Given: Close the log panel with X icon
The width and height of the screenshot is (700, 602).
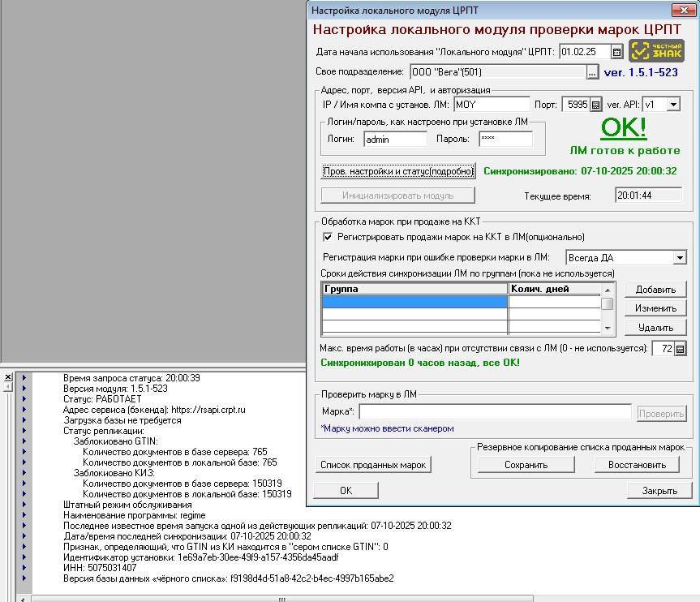Looking at the screenshot, I should [x=7, y=377].
